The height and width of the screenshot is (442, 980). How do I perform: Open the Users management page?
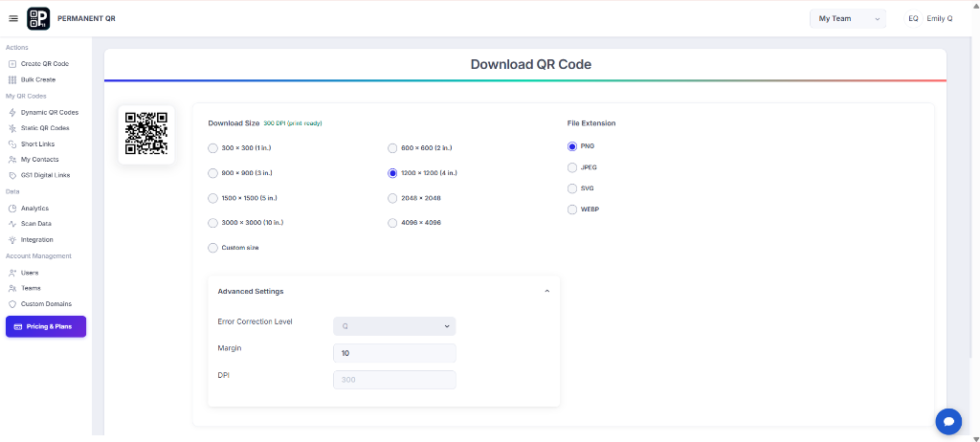30,274
